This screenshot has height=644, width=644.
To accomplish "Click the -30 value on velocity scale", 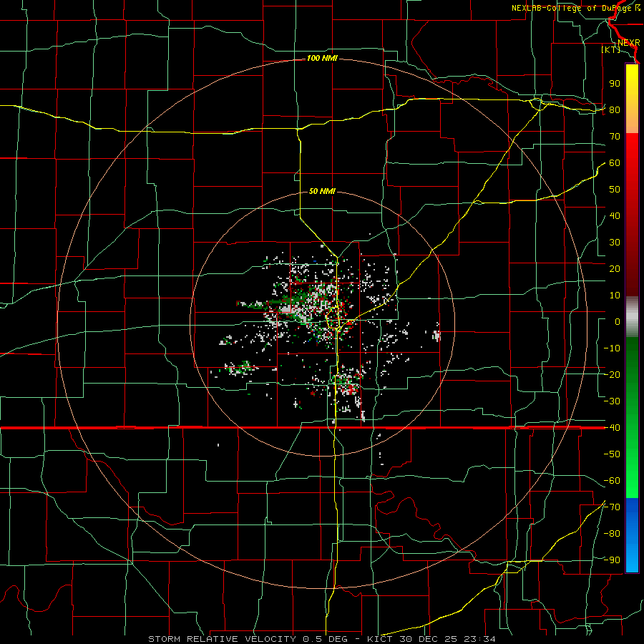I will click(612, 401).
